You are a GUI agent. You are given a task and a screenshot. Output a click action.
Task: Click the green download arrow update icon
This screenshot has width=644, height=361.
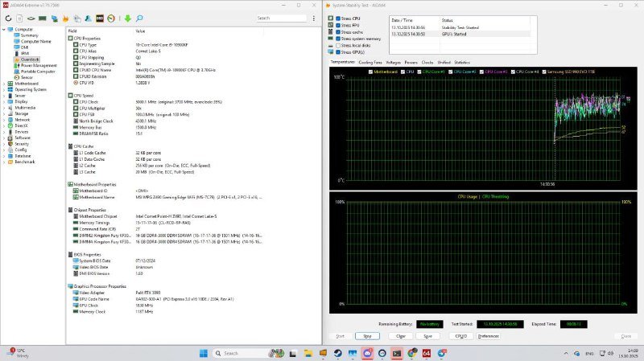(128, 18)
